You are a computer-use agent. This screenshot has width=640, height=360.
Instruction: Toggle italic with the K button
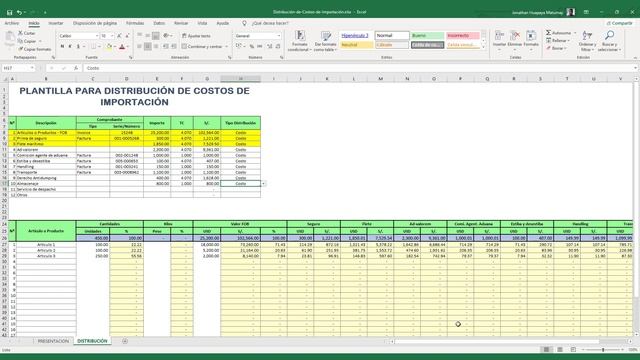70,47
